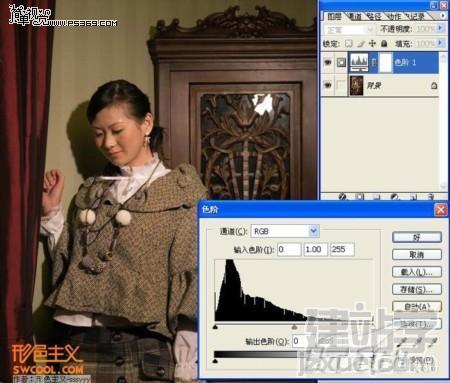The height and width of the screenshot is (383, 450).
Task: Click the lock all padlock icon
Action: click(x=384, y=43)
